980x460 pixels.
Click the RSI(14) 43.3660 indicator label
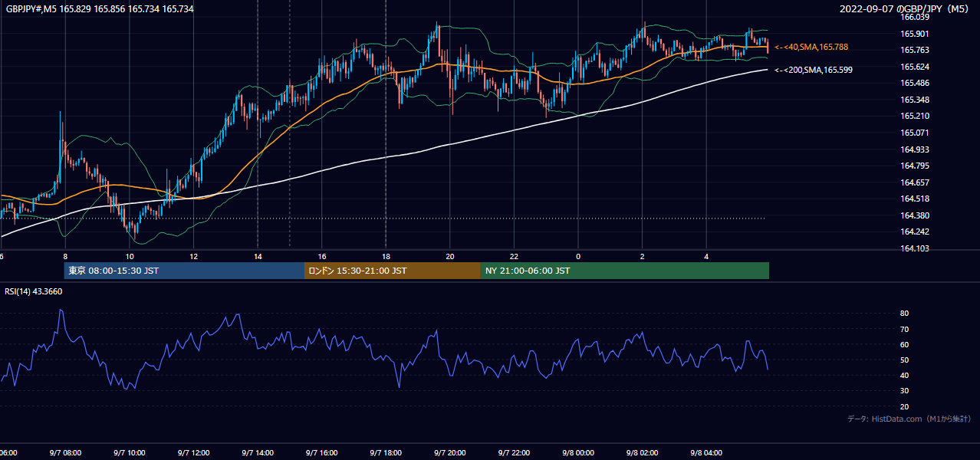click(34, 291)
